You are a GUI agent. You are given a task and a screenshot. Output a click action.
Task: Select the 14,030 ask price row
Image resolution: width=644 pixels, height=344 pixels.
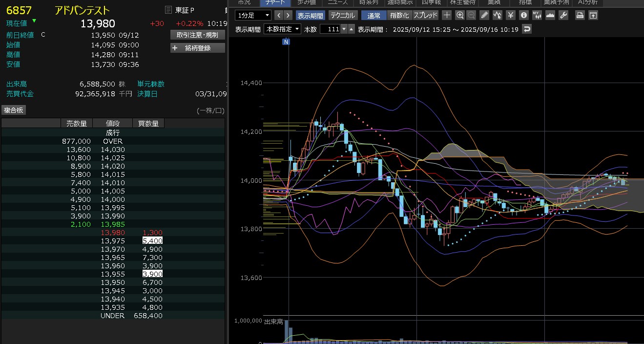point(113,150)
